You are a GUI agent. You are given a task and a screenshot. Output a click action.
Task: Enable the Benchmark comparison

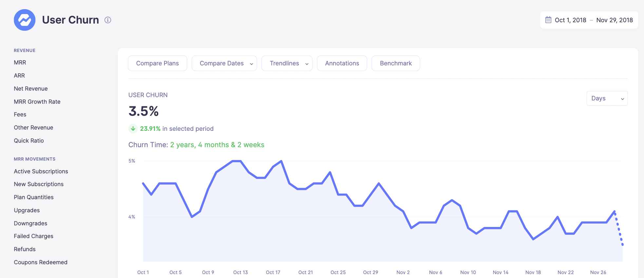coord(395,63)
